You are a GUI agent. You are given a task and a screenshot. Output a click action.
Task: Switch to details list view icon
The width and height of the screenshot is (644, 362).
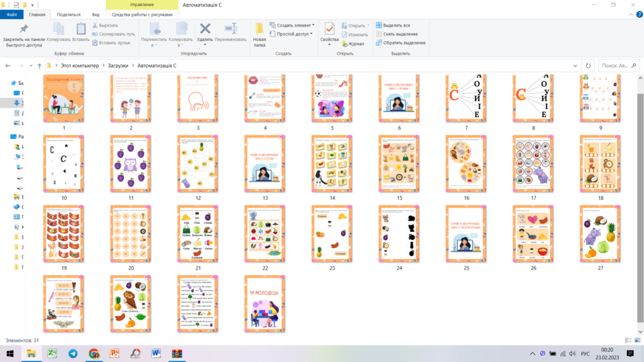tap(628, 340)
